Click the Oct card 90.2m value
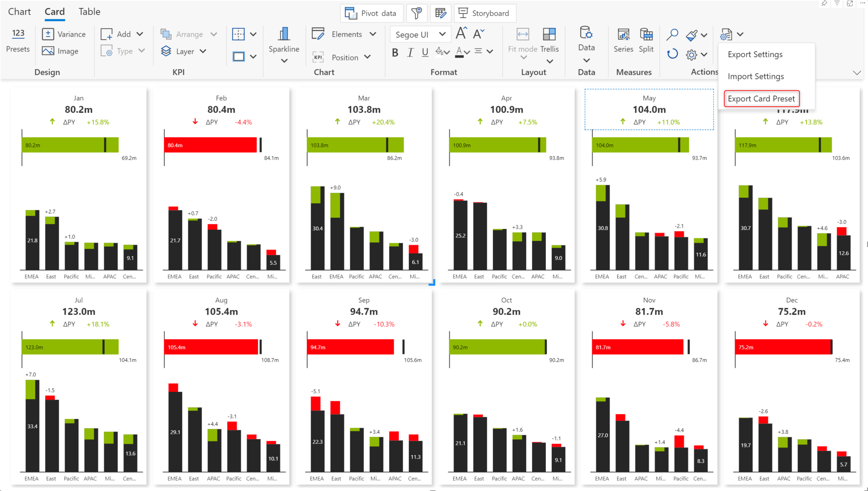This screenshot has width=868, height=491. 506,312
